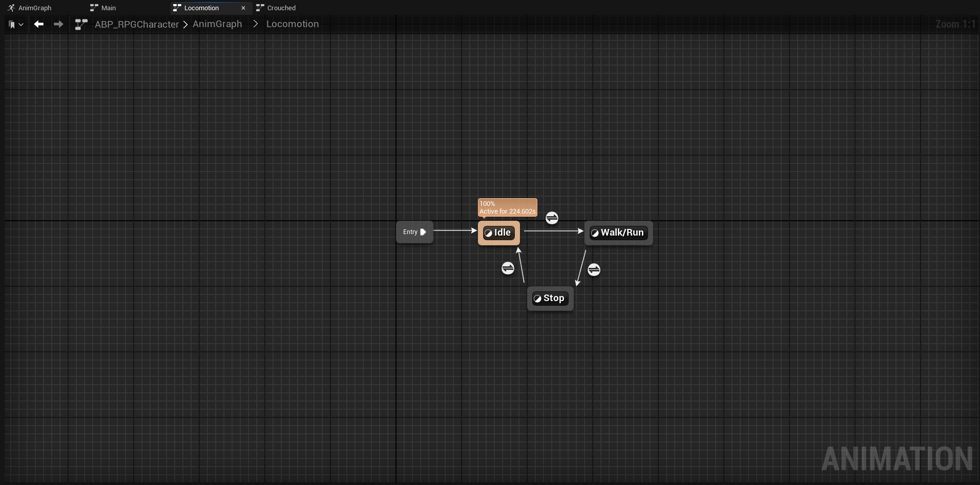This screenshot has height=485, width=980.
Task: Click the back navigation arrow
Action: [x=38, y=24]
